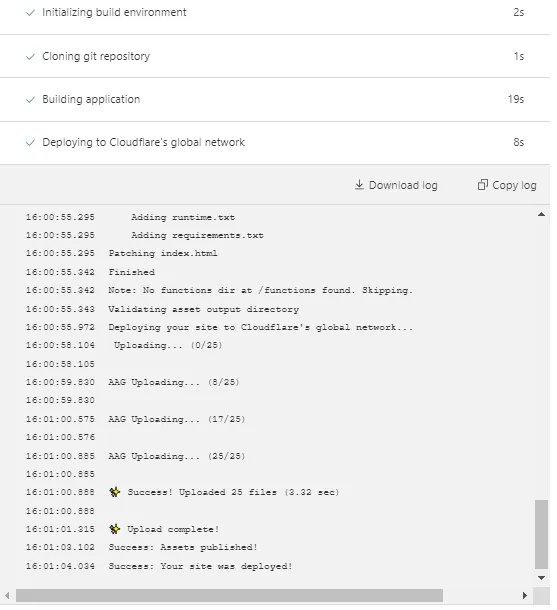Collapse Deploying to Cloudflare's global network step
The height and width of the screenshot is (610, 557).
[275, 143]
